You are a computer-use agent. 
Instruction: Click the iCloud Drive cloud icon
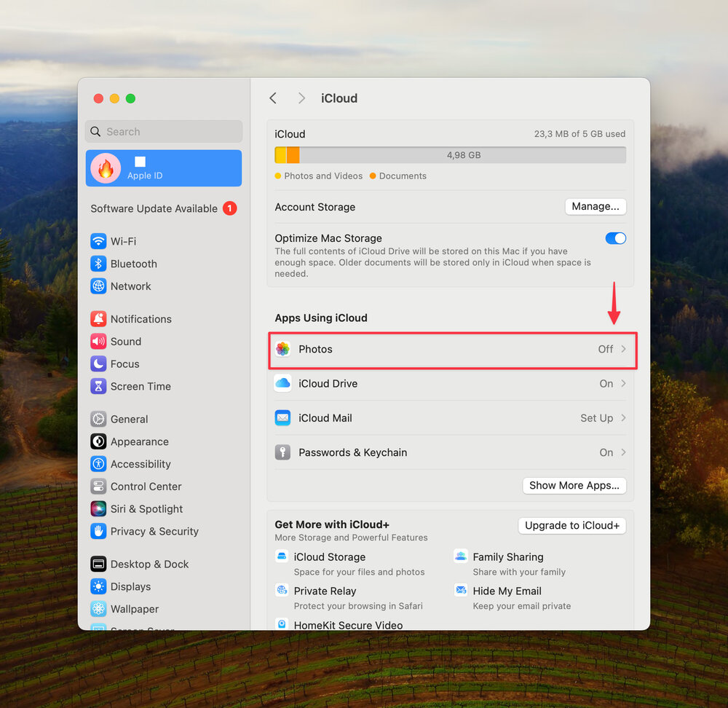282,383
